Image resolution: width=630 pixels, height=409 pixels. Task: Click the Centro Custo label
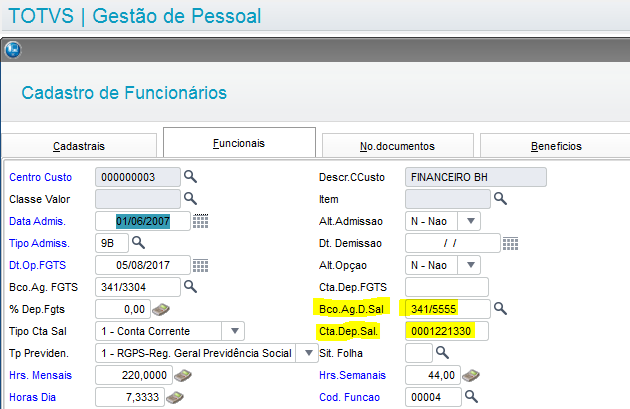41,177
